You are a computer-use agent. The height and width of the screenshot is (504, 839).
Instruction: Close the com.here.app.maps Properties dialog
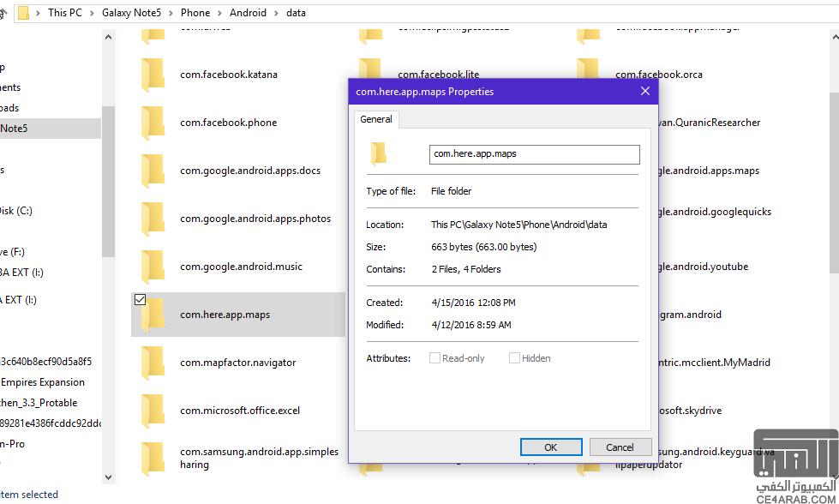645,91
